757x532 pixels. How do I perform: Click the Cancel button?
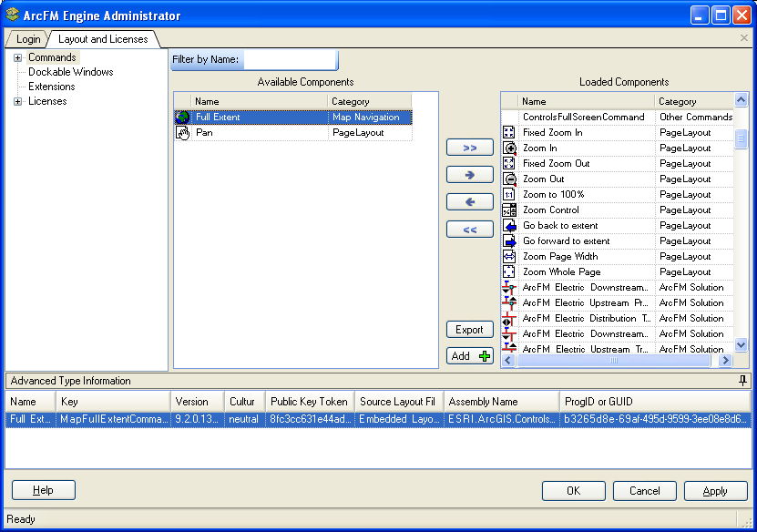(645, 491)
